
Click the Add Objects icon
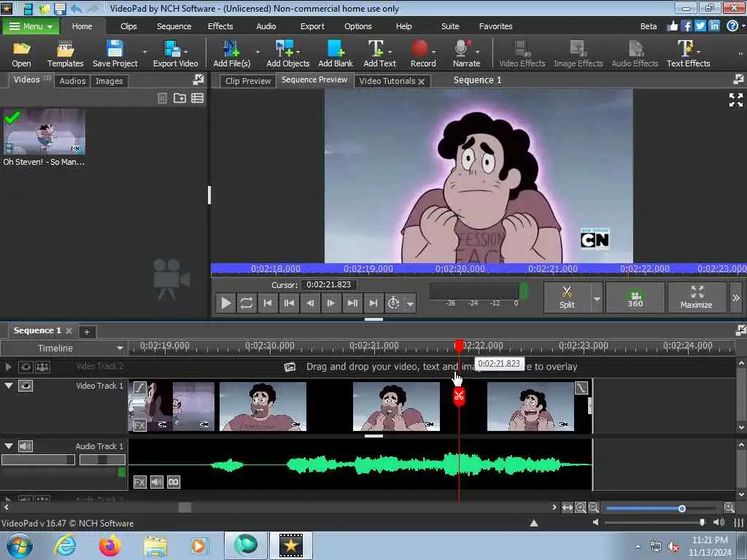pyautogui.click(x=287, y=54)
